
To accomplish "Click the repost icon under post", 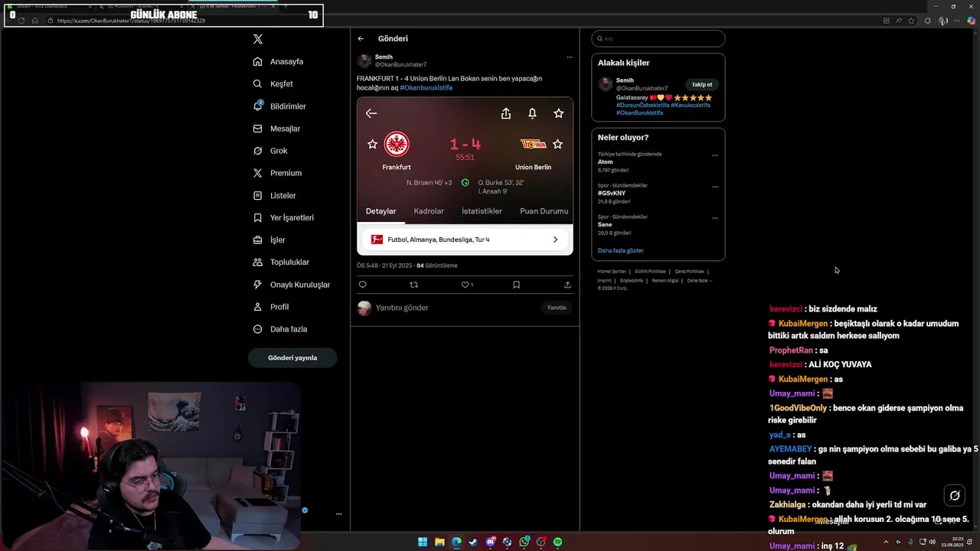I will [414, 285].
